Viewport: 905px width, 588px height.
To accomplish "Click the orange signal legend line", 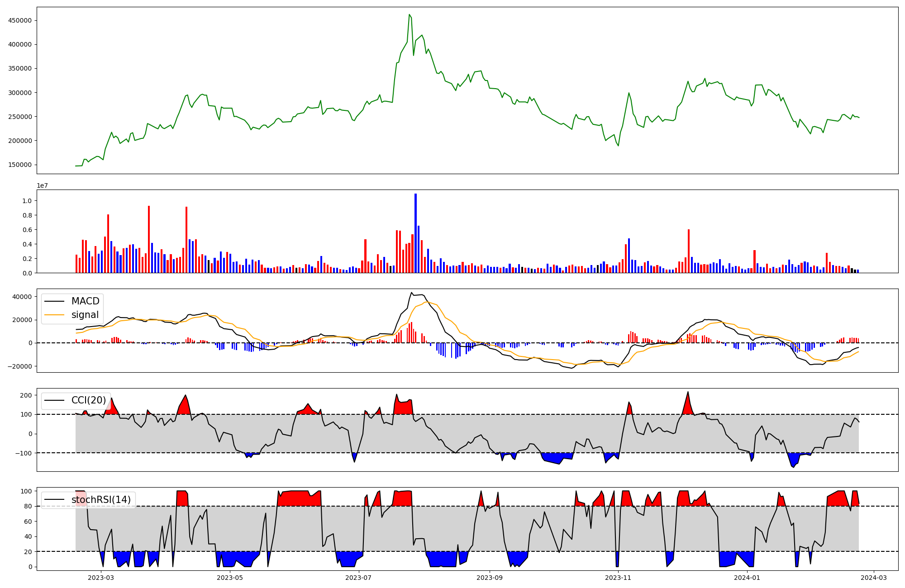I will pyautogui.click(x=54, y=315).
